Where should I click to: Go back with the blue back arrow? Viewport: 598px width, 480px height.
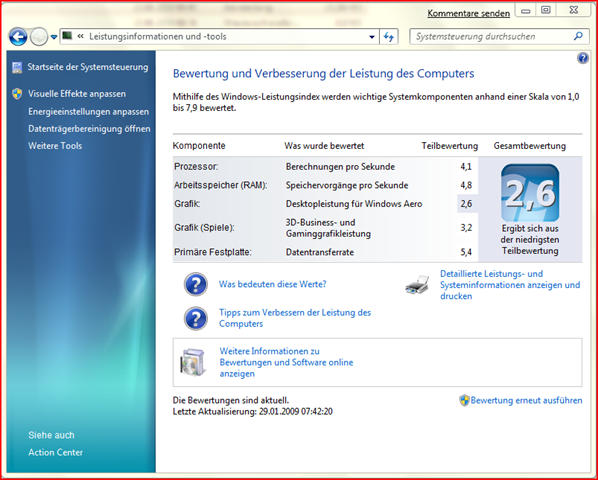click(18, 37)
